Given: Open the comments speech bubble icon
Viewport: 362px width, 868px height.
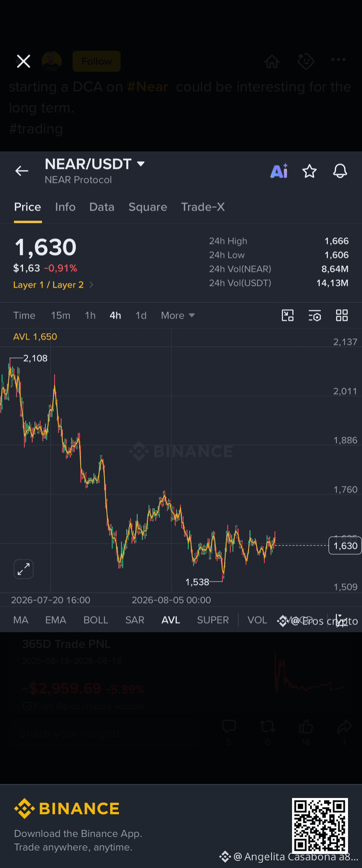Looking at the screenshot, I should [229, 727].
